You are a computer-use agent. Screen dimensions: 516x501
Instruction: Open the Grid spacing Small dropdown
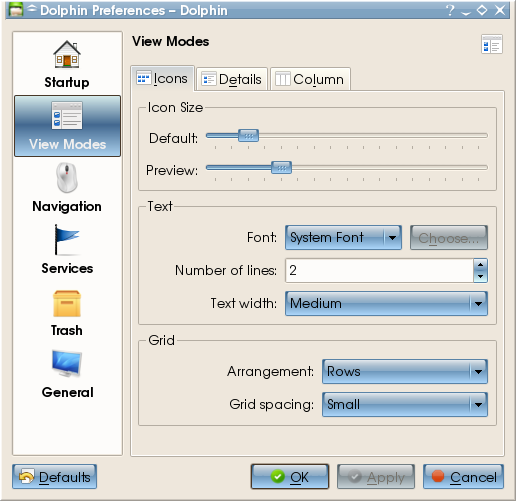[405, 404]
